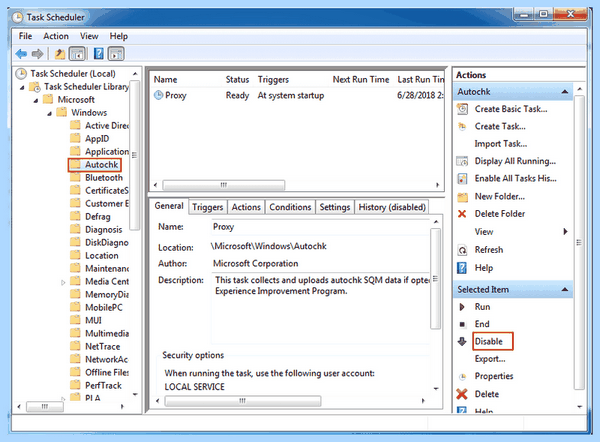Collapse the Task Scheduler Library node
The image size is (600, 442).
22,88
